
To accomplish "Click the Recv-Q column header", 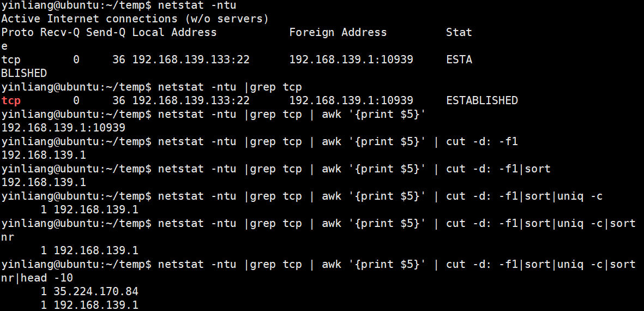I will [x=60, y=32].
